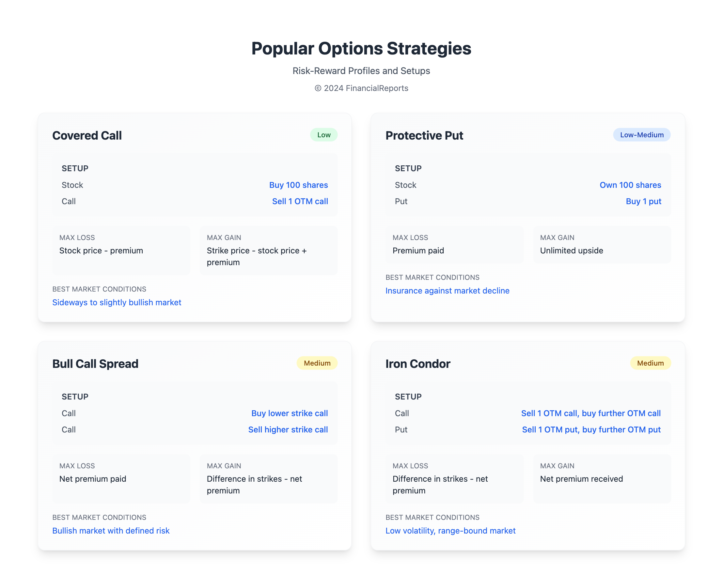Click the Low risk badge on Covered Call
The image size is (723, 588).
323,135
